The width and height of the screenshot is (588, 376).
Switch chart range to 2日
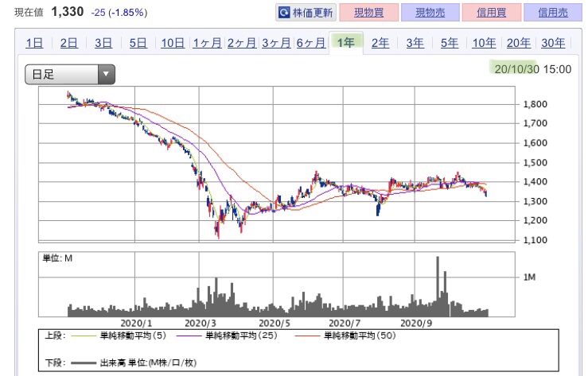point(69,43)
